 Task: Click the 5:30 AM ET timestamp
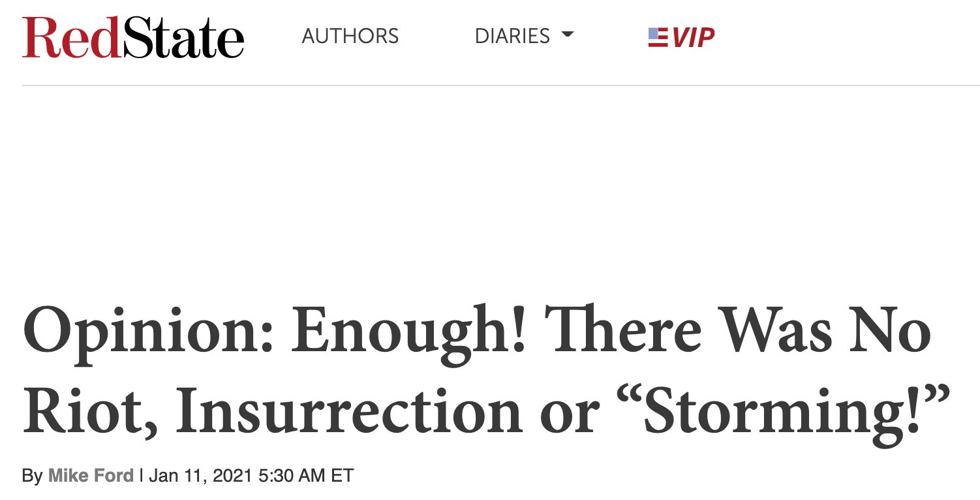pyautogui.click(x=306, y=476)
